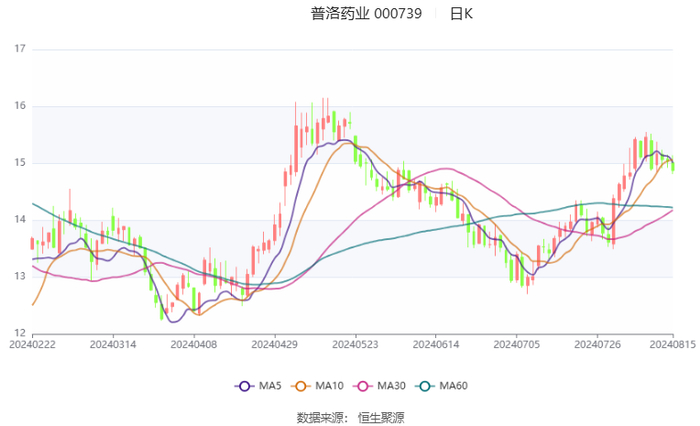
Task: Select the 20240222 date axis label
Action: pos(33,345)
